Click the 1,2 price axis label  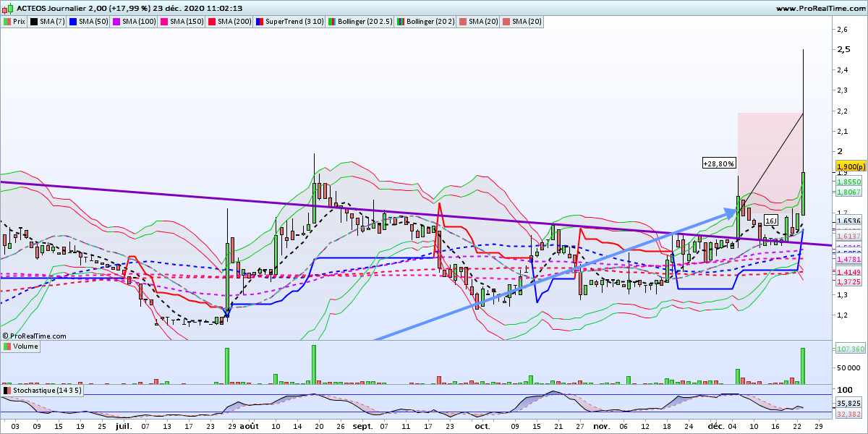pyautogui.click(x=842, y=315)
